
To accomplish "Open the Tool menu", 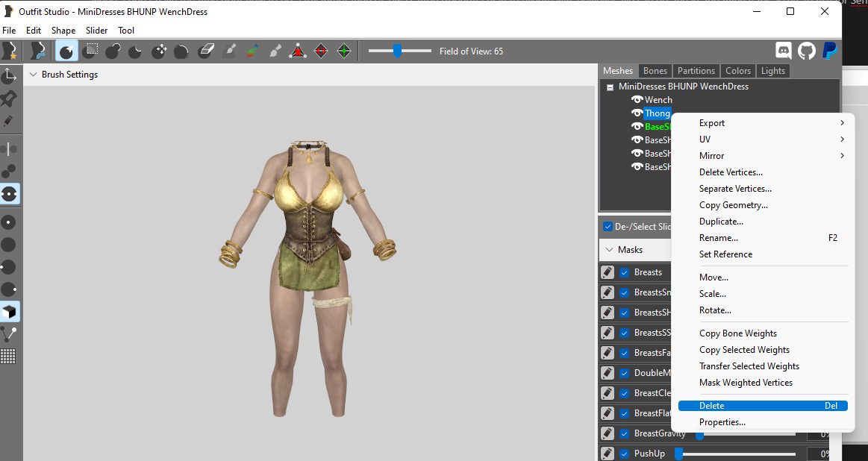I will click(126, 31).
